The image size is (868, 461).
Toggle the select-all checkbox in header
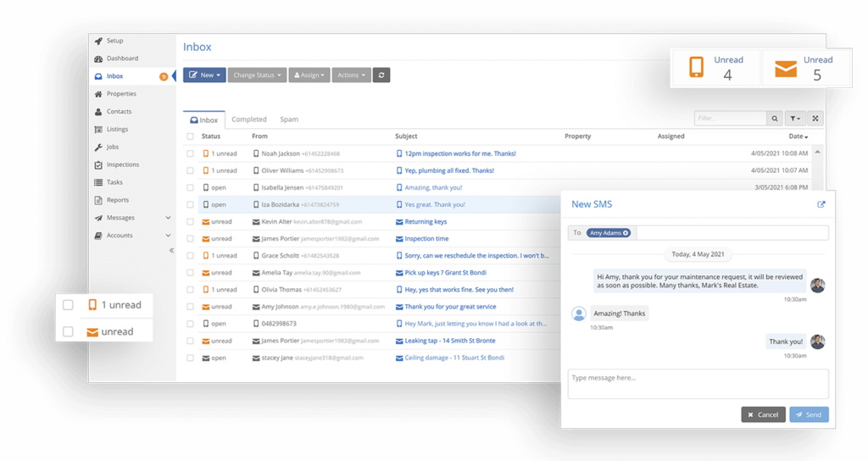pyautogui.click(x=191, y=136)
